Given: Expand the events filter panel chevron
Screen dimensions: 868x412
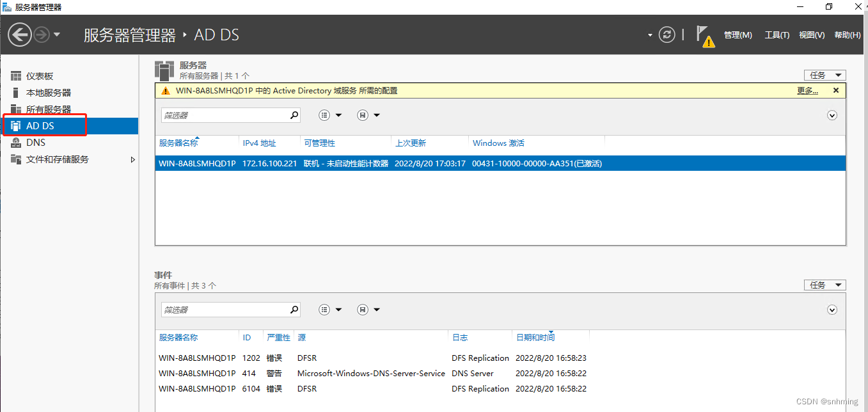Looking at the screenshot, I should pyautogui.click(x=832, y=310).
